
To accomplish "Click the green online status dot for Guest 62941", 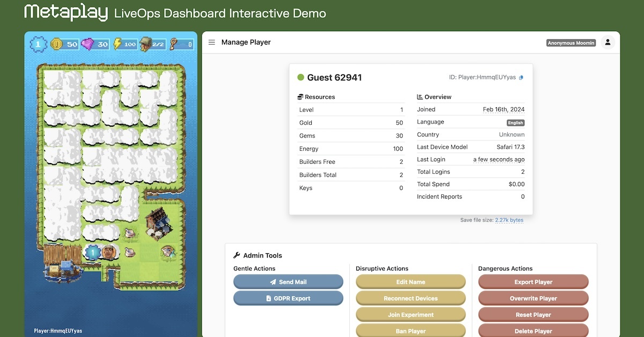I will [x=299, y=77].
